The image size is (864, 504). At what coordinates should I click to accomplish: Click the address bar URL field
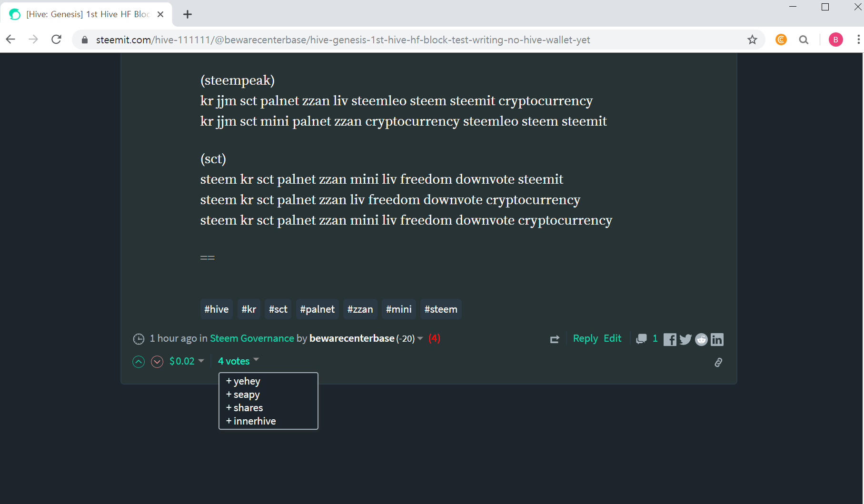pyautogui.click(x=343, y=40)
